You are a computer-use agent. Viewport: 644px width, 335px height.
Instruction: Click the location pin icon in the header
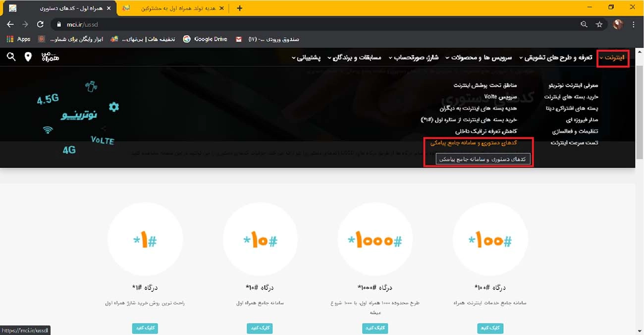pos(28,57)
